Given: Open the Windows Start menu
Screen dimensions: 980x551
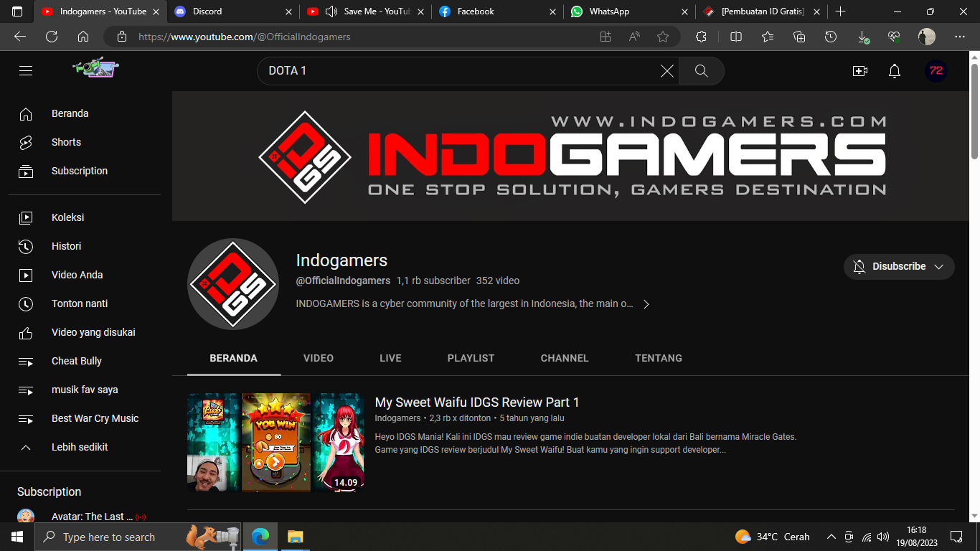Looking at the screenshot, I should (17, 537).
